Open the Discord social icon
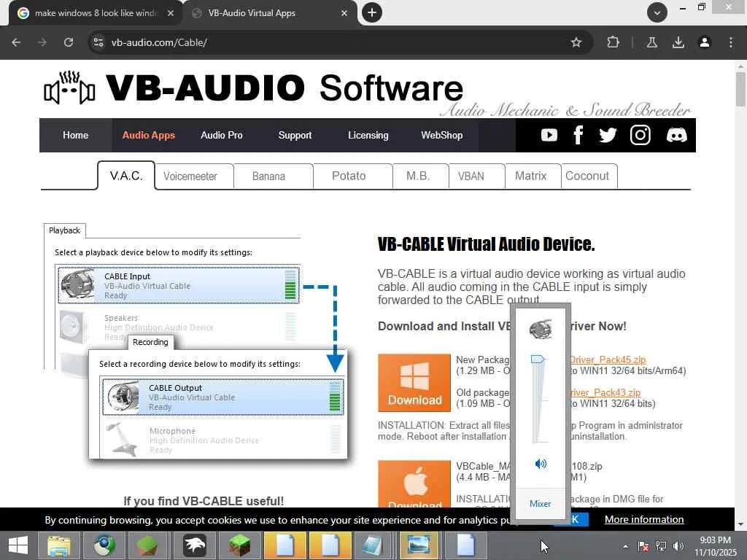Image resolution: width=747 pixels, height=560 pixels. [676, 135]
